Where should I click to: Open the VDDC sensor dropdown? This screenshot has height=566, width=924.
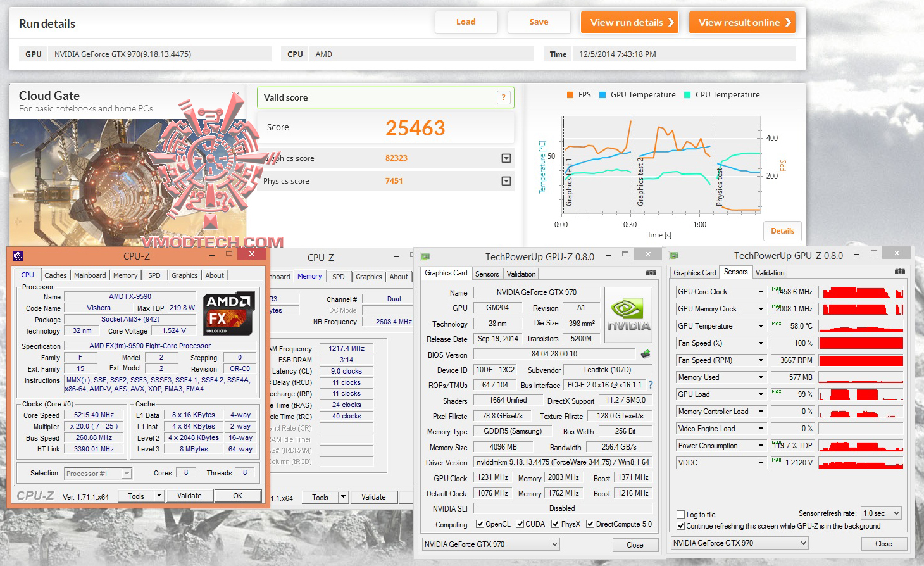[x=761, y=463]
